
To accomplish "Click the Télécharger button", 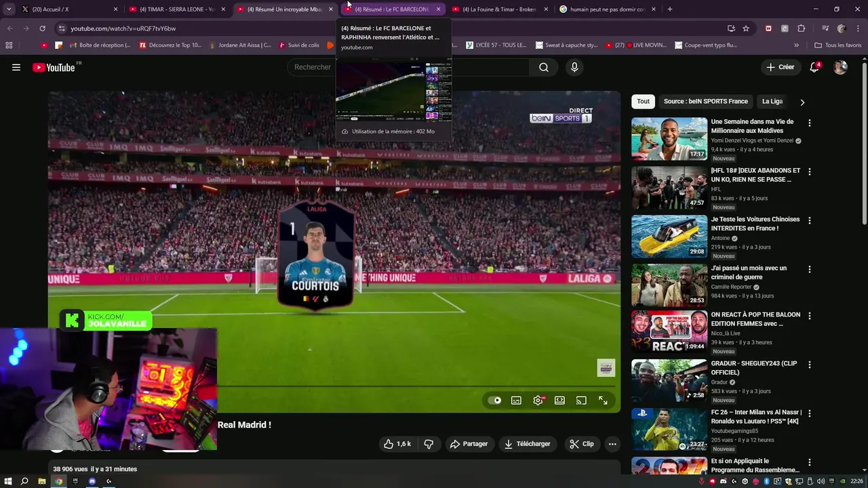I will pos(527,444).
